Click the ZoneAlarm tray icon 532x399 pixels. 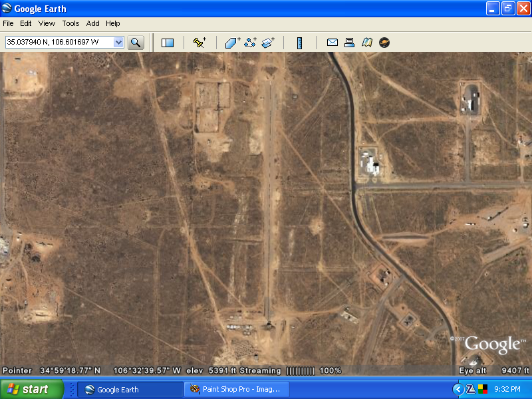pos(470,389)
